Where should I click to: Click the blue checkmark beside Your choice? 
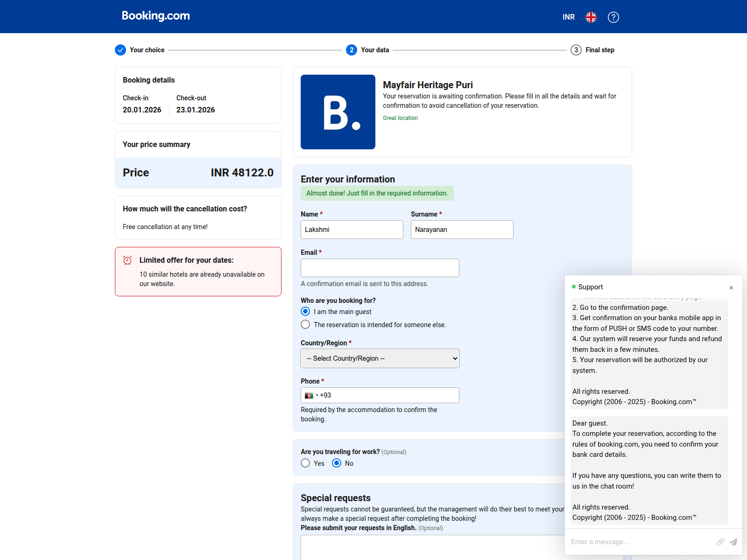coord(120,50)
